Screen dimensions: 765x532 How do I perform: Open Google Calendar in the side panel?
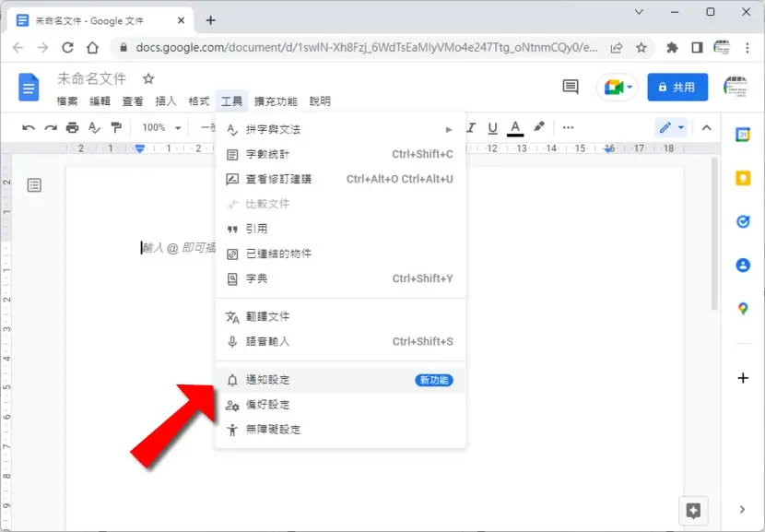point(743,135)
